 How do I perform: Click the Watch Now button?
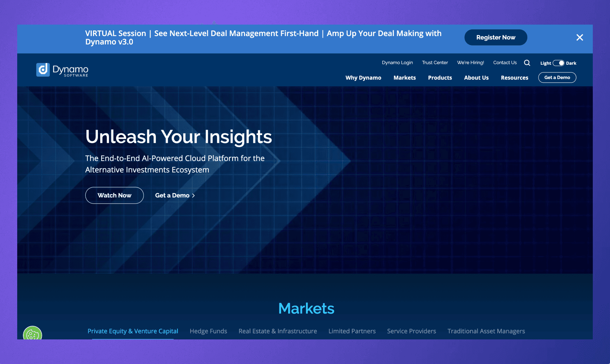click(x=114, y=195)
